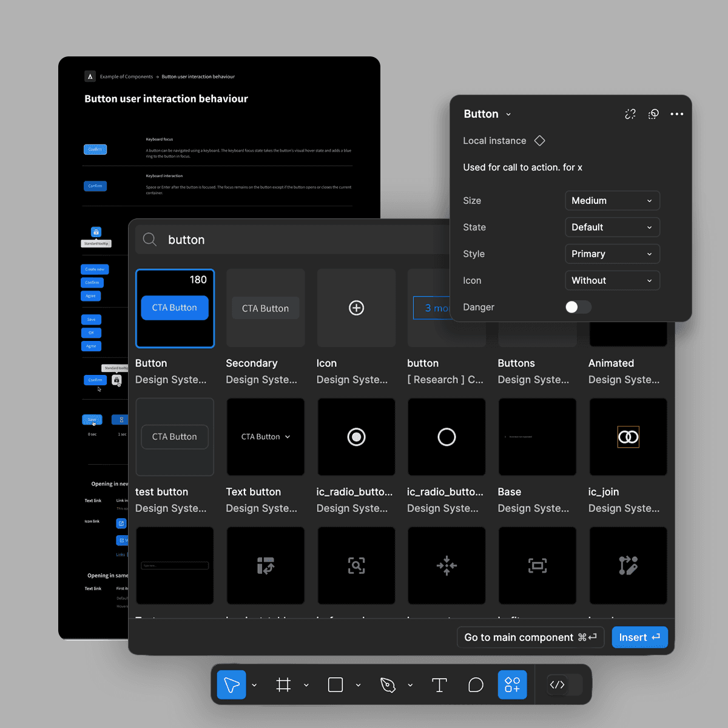Select the Frame tool
The height and width of the screenshot is (728, 728).
tap(283, 685)
